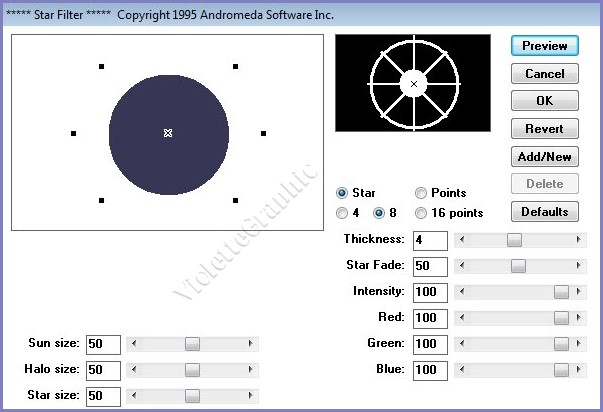Click the Halo size slider right arrow
The image size is (603, 412).
(251, 370)
